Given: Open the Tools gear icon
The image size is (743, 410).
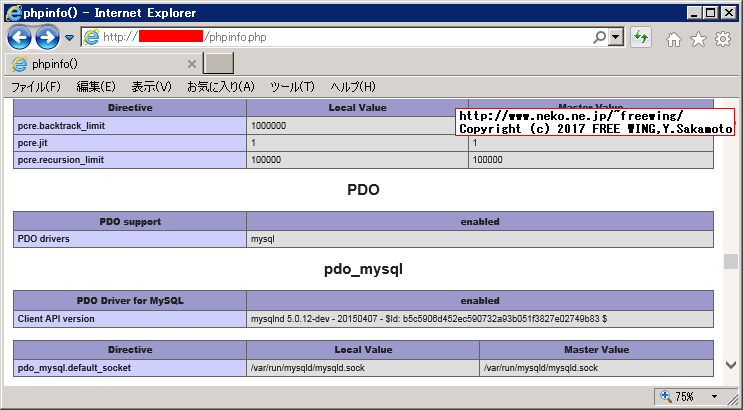Looking at the screenshot, I should (x=720, y=39).
